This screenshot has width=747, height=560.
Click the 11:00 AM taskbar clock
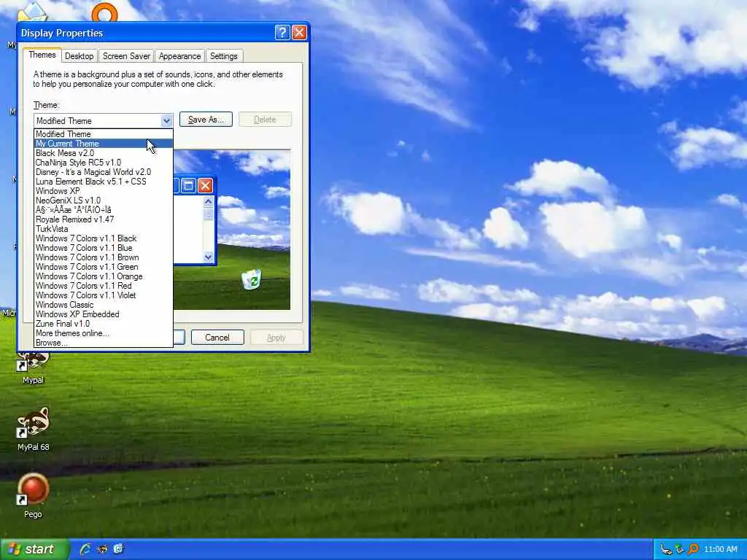pyautogui.click(x=720, y=550)
